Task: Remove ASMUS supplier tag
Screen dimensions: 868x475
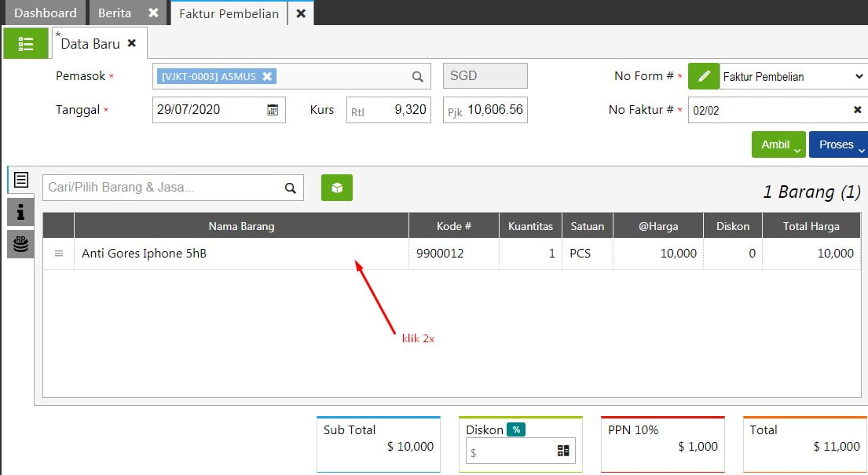Action: pyautogui.click(x=267, y=76)
